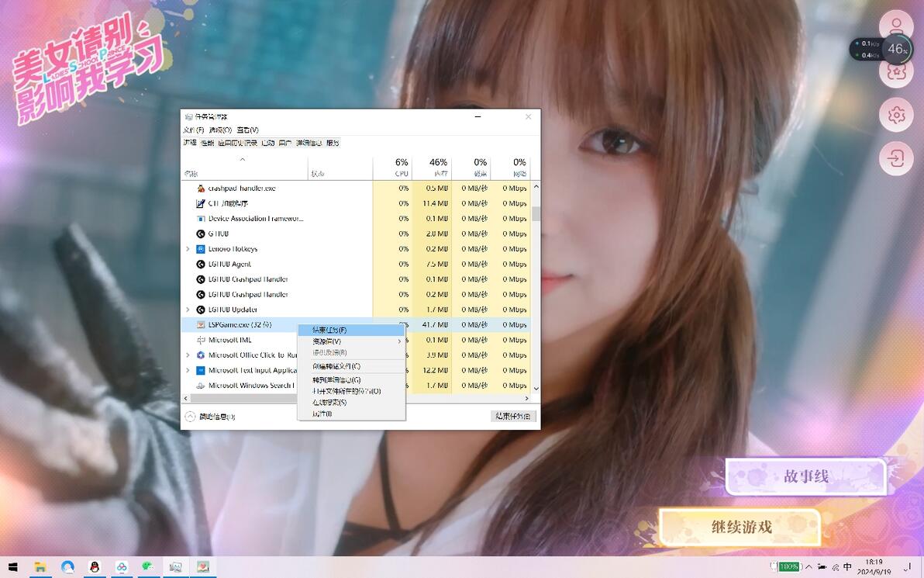The width and height of the screenshot is (924, 578).
Task: Click the G HUB process logo icon
Action: click(200, 234)
